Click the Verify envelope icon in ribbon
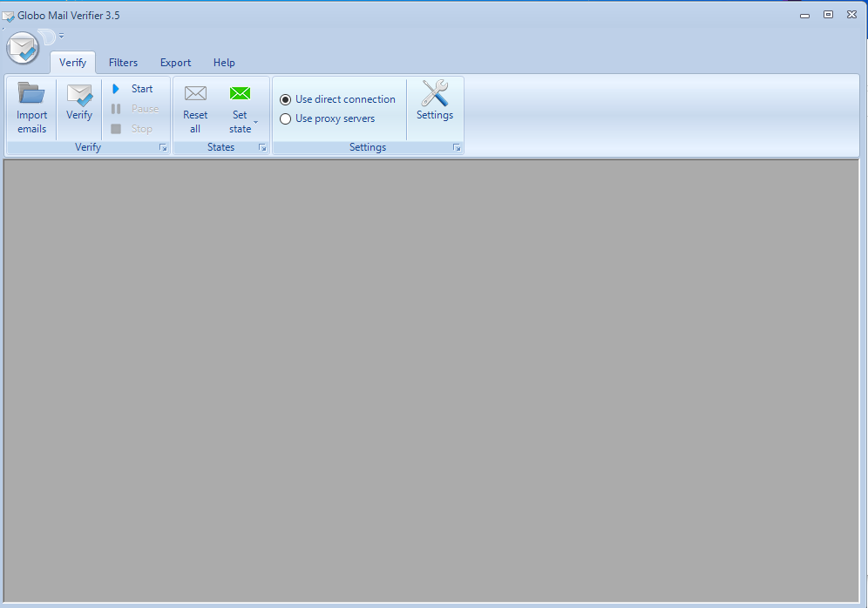This screenshot has height=608, width=868. pos(79,94)
